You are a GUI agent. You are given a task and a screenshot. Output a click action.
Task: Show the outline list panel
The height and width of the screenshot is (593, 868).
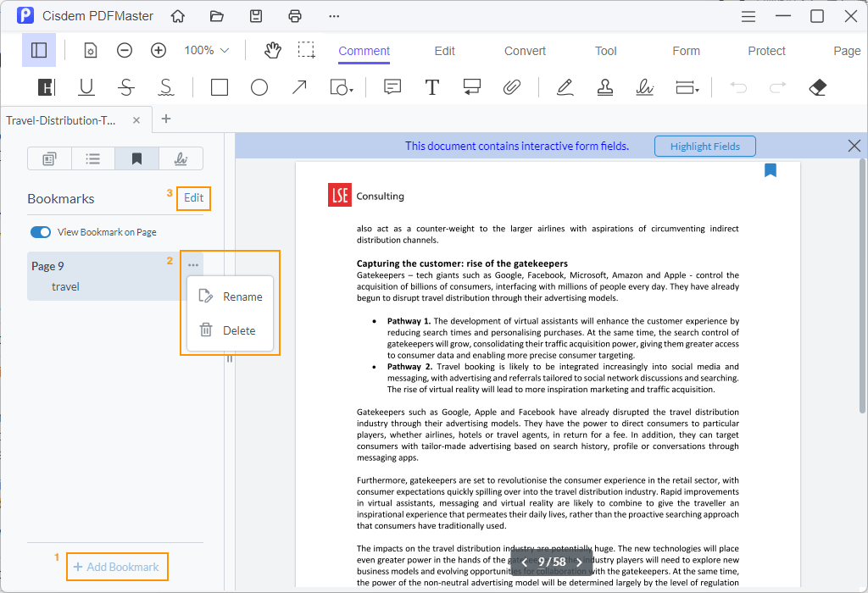tap(93, 158)
